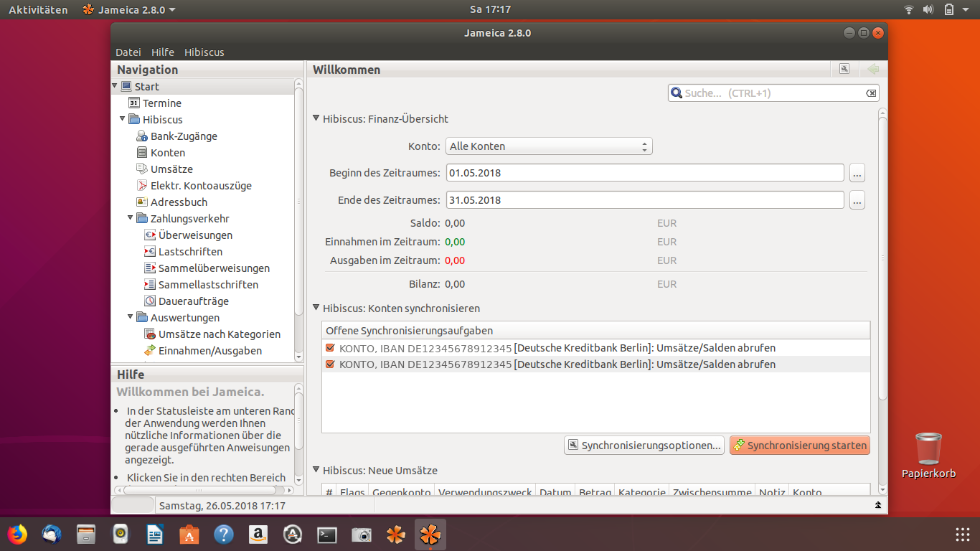Open Synchronisierungsoptionen...
Image resolution: width=980 pixels, height=551 pixels.
(x=644, y=446)
